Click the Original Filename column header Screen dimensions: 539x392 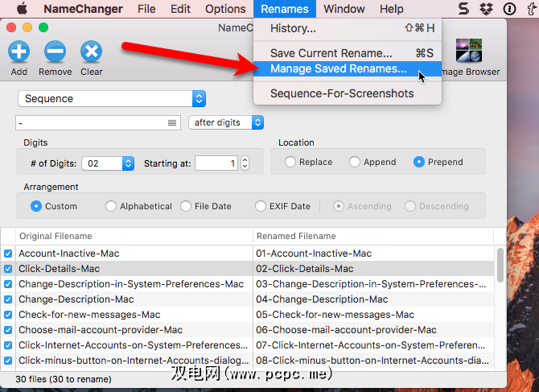(134, 236)
